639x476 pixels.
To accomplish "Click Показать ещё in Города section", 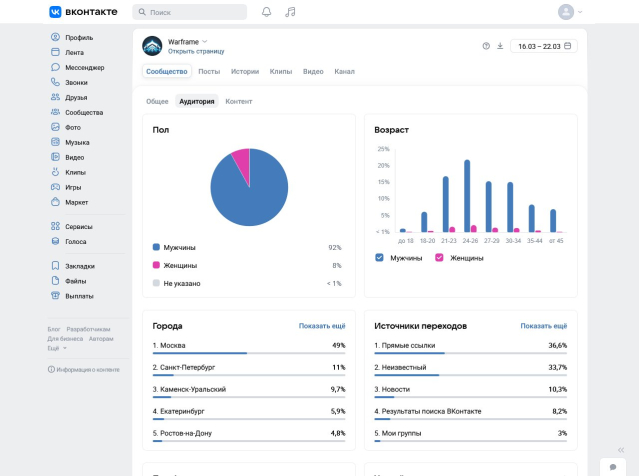I will [322, 326].
